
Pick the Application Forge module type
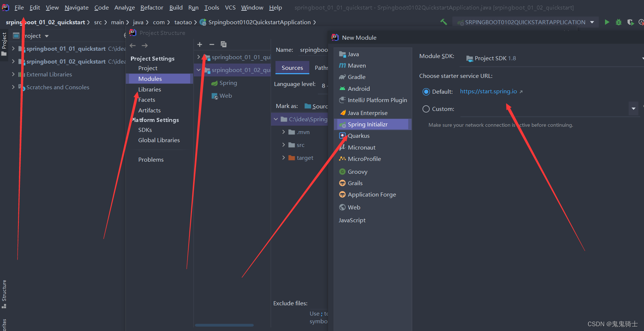373,195
